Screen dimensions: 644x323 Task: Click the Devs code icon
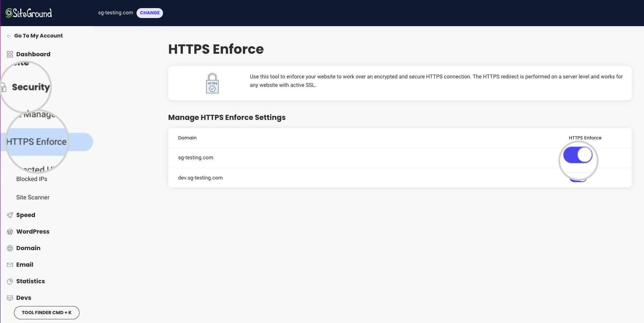[10, 298]
